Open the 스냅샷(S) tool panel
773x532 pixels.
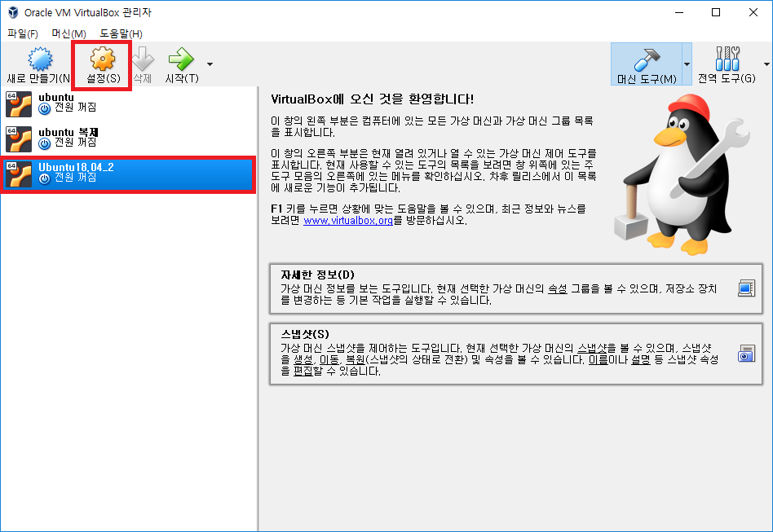[516, 354]
